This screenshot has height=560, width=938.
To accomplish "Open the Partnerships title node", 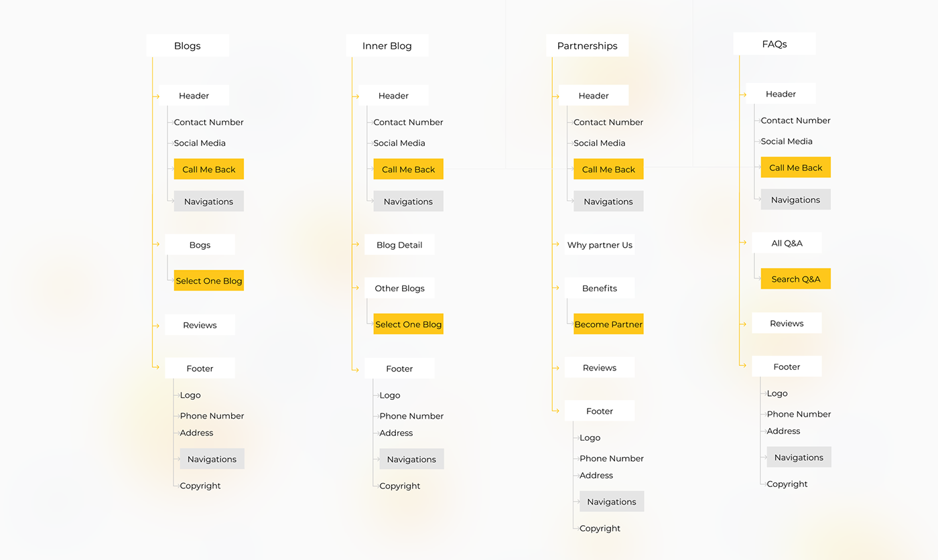I will [x=587, y=46].
